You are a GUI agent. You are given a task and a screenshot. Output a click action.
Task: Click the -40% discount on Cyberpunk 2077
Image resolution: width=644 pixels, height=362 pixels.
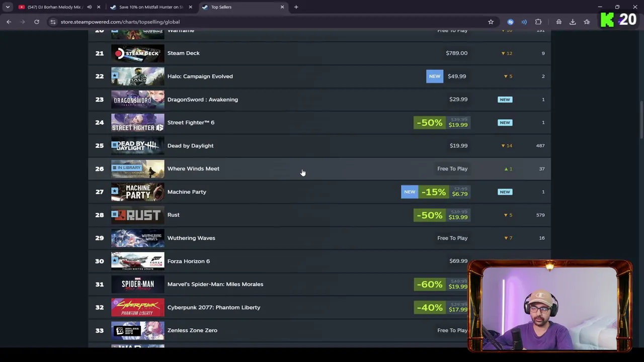pos(429,307)
